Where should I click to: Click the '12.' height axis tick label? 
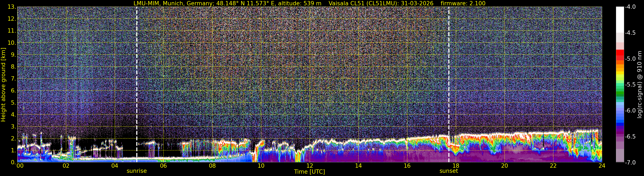point(12,19)
